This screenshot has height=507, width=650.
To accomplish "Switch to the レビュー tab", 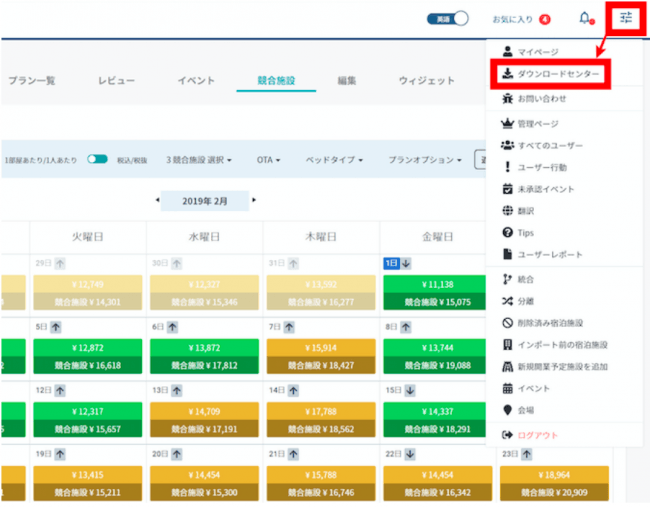I will coord(116,80).
